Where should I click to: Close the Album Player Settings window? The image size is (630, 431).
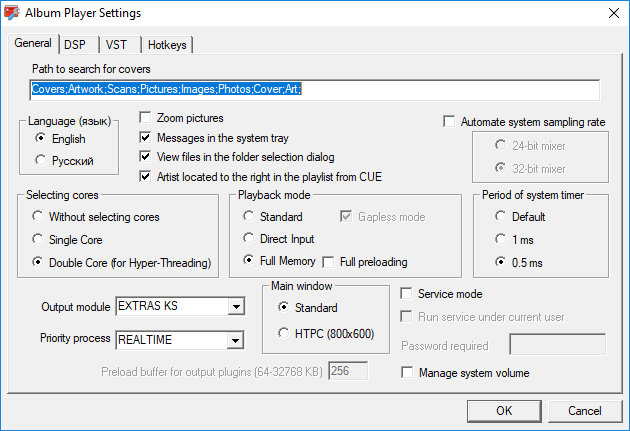click(x=614, y=13)
